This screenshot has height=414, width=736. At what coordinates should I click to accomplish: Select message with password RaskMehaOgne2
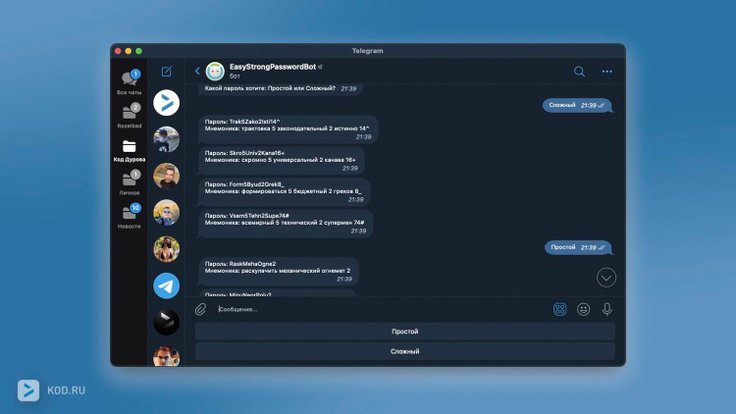click(278, 272)
